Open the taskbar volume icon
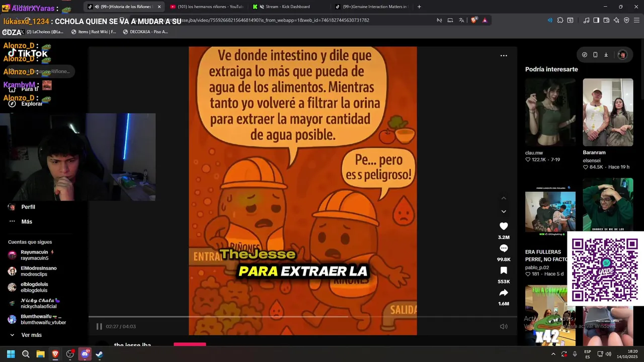Screen dimensions: 644x362 608,354
